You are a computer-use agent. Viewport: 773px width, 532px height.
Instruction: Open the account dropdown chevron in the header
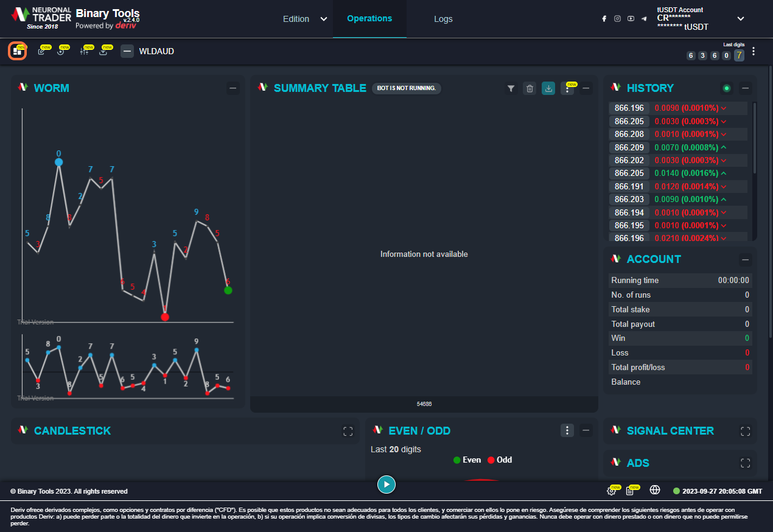pos(741,19)
